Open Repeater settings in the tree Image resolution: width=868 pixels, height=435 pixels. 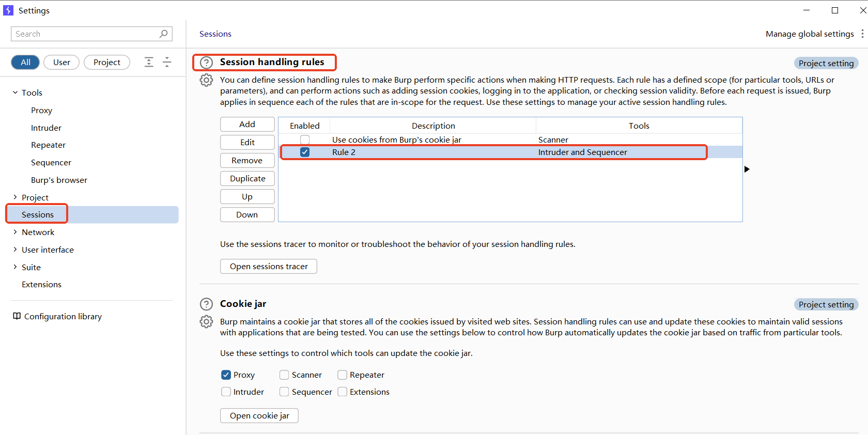[x=48, y=145]
